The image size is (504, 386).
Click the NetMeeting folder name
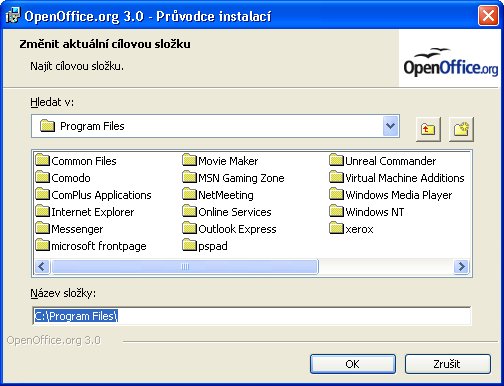[226, 195]
